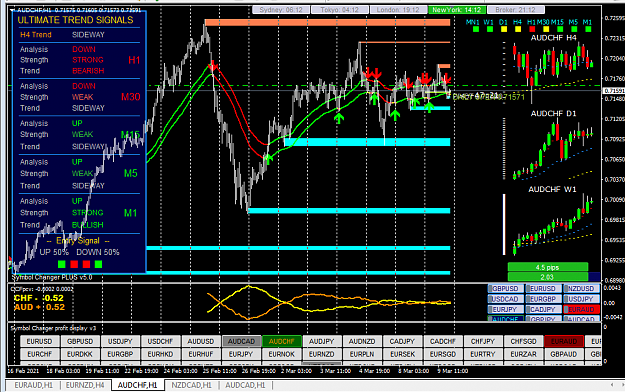The height and width of the screenshot is (392, 625).
Task: Click the CHFSGD symbol button
Action: click(523, 341)
